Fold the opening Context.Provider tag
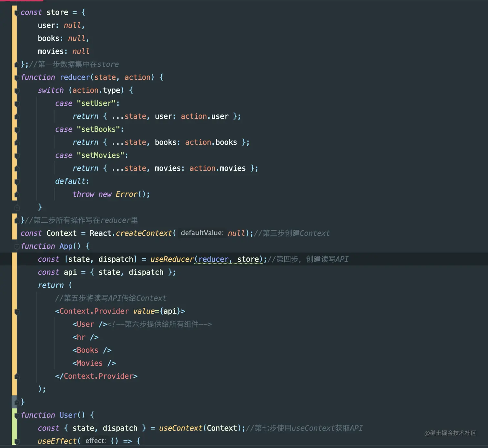The height and width of the screenshot is (448, 488). point(17,312)
